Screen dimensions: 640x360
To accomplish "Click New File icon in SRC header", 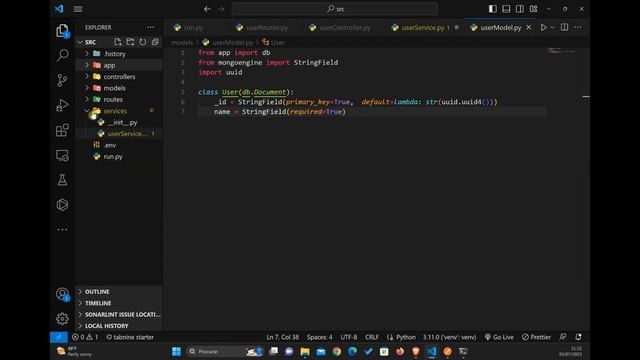I will 118,42.
